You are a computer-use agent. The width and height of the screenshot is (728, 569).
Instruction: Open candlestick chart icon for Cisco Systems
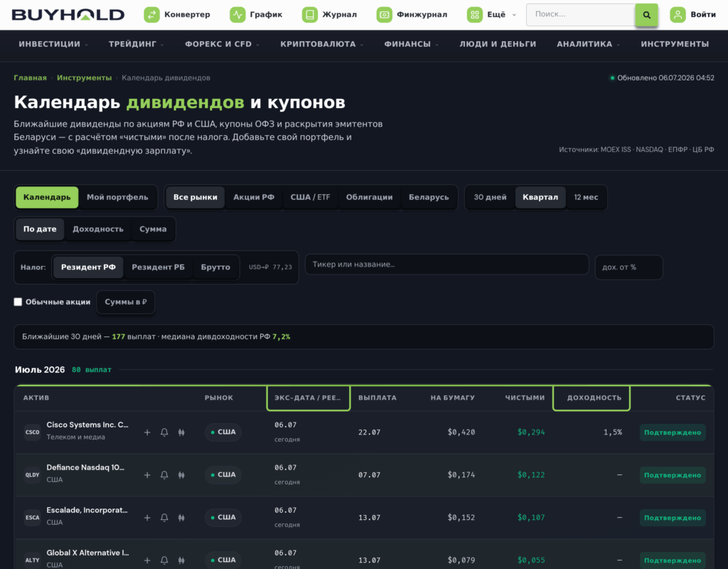point(181,432)
